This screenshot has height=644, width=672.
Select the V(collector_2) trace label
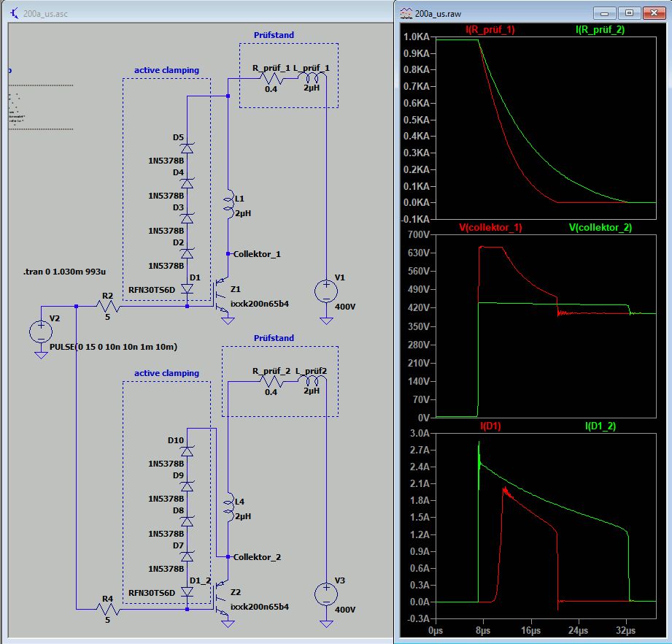point(600,227)
